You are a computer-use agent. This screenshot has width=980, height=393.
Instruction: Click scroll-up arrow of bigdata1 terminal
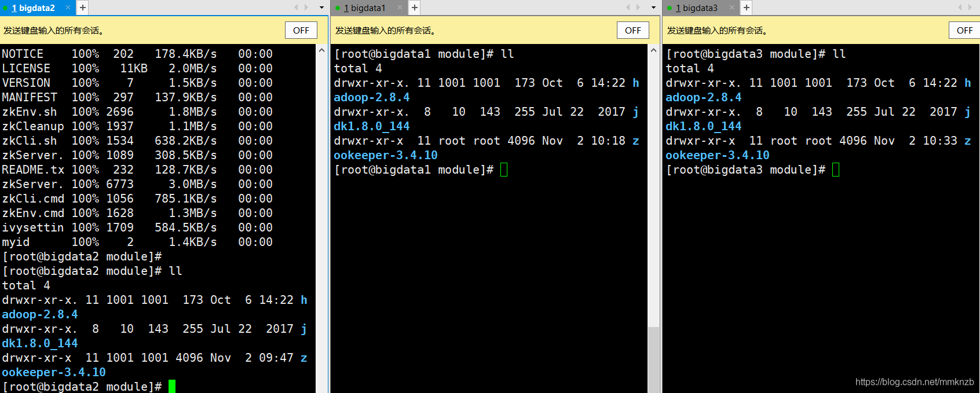click(x=653, y=50)
